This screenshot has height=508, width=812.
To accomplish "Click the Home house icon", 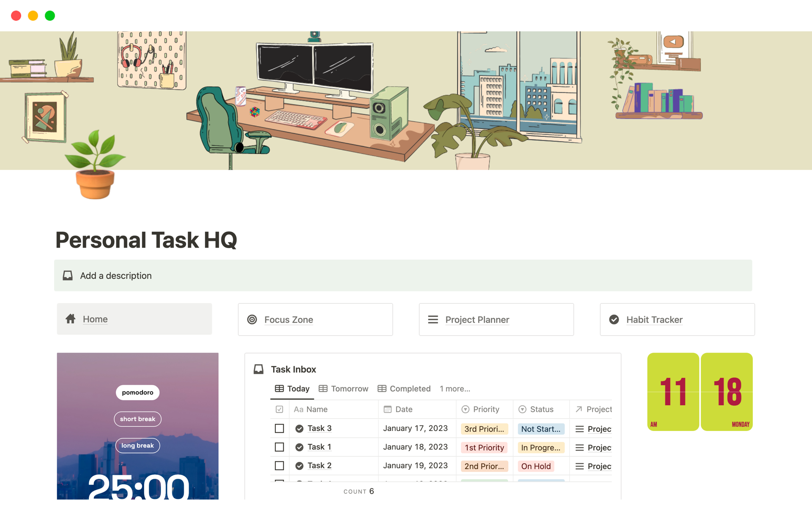I will (71, 319).
